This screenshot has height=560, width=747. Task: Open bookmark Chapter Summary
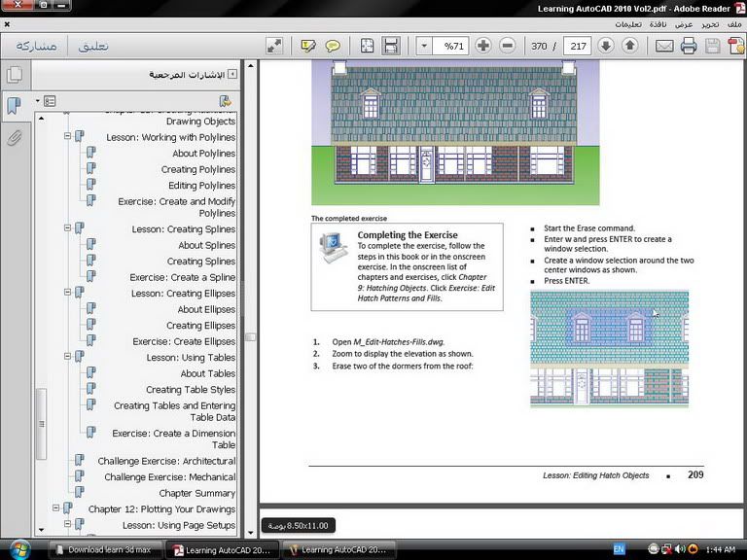click(197, 493)
